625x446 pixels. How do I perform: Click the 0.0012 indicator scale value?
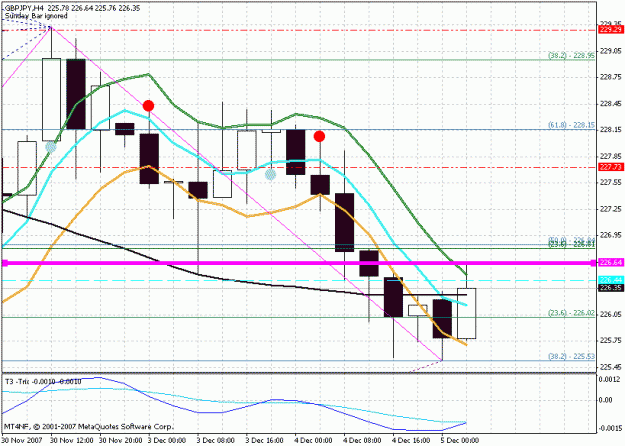[610, 380]
